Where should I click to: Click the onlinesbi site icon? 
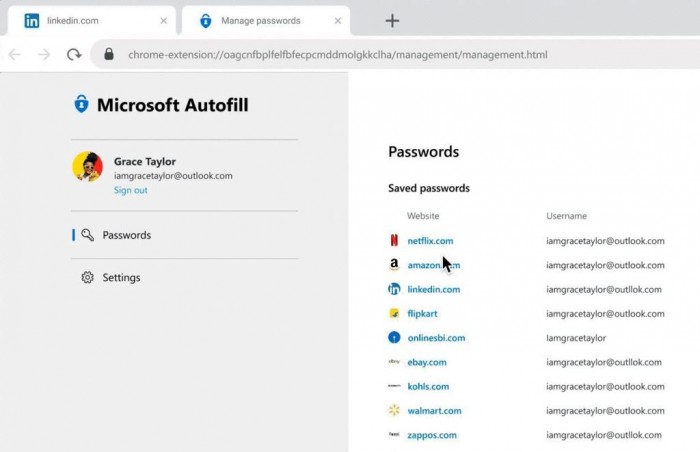(x=394, y=338)
